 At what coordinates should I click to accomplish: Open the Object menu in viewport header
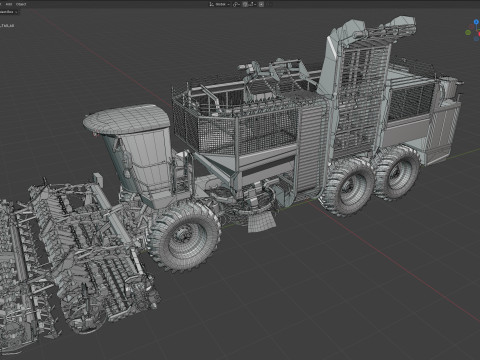coord(21,4)
